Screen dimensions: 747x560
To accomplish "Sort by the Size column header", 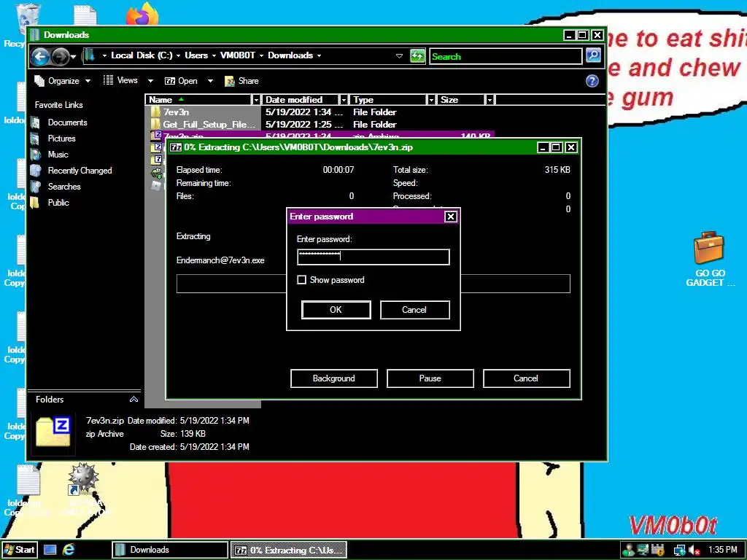I will pos(461,99).
